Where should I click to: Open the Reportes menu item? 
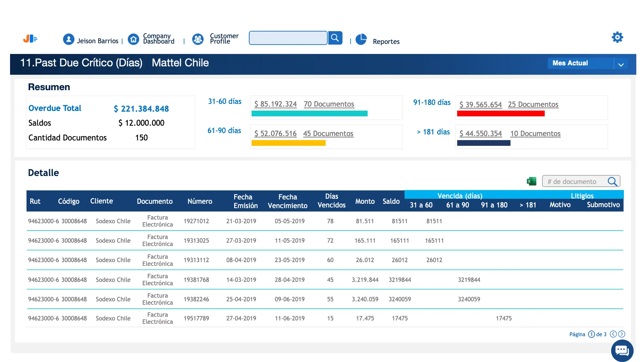click(x=386, y=42)
